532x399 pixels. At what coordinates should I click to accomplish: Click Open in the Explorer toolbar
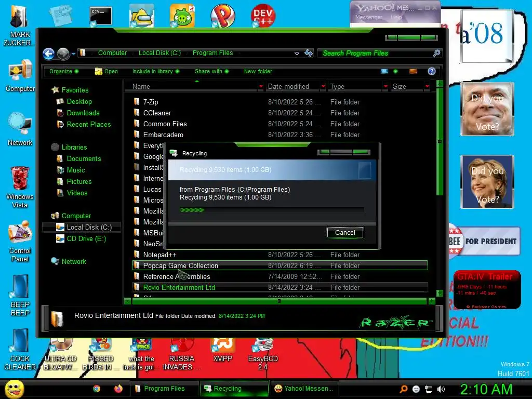[x=106, y=71]
